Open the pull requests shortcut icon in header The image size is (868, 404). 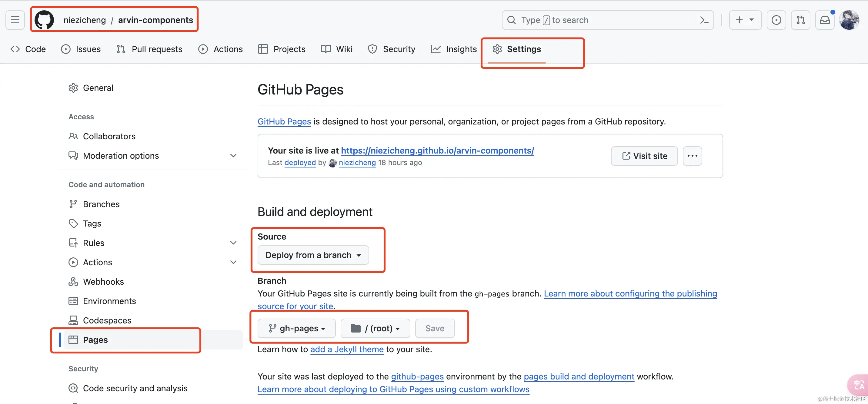[801, 20]
